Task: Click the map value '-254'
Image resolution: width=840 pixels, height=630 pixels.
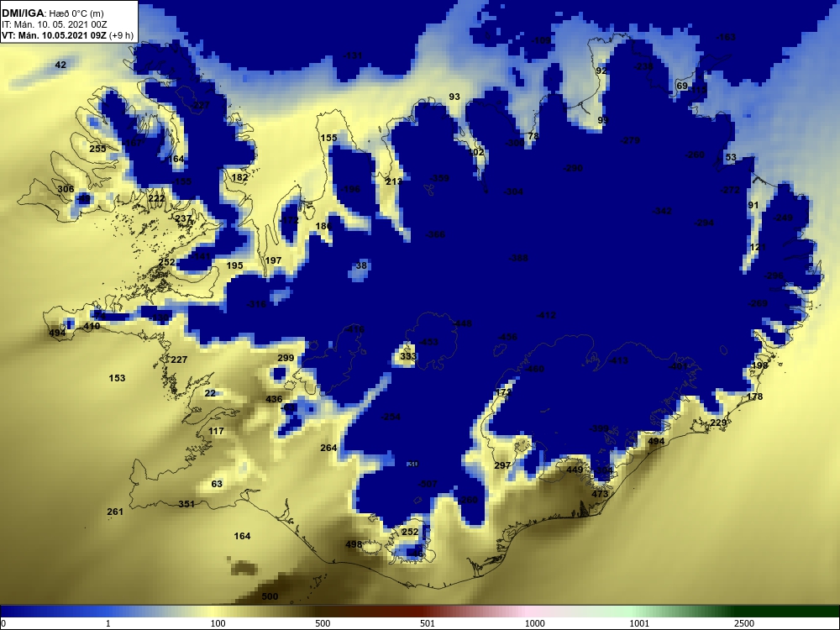Action: coord(391,417)
